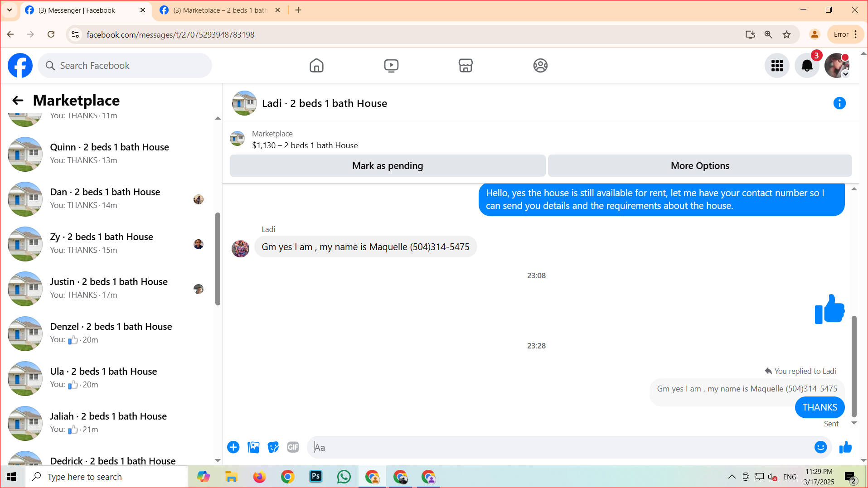Open Justin's conversation
This screenshot has height=488, width=868.
click(109, 289)
